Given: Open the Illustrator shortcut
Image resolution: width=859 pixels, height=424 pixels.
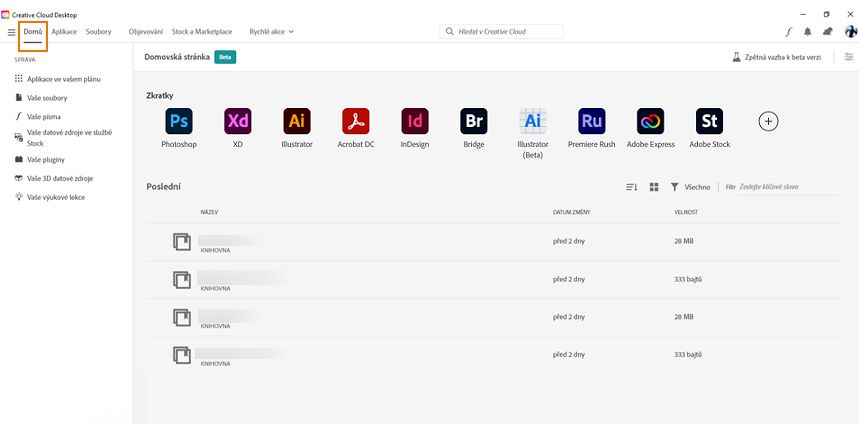Looking at the screenshot, I should point(297,121).
